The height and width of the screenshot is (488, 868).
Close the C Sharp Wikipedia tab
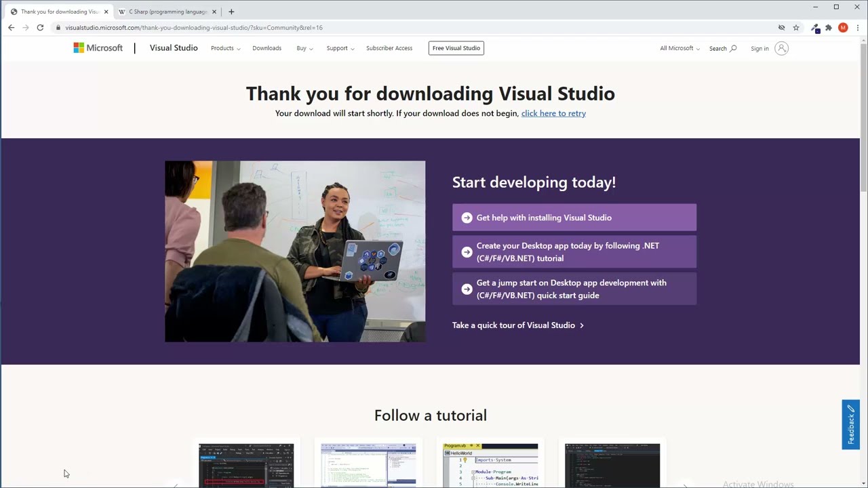click(214, 12)
